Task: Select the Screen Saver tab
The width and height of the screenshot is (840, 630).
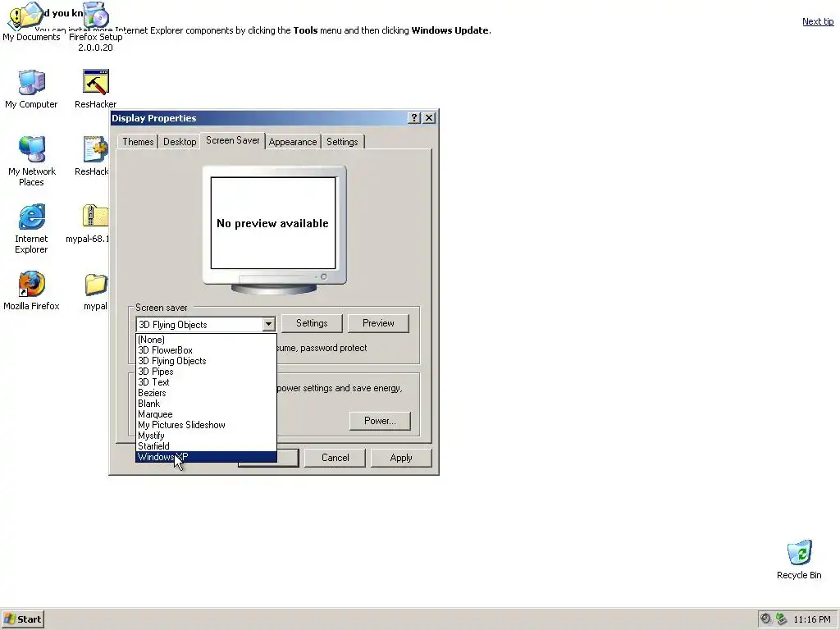Action: click(232, 140)
